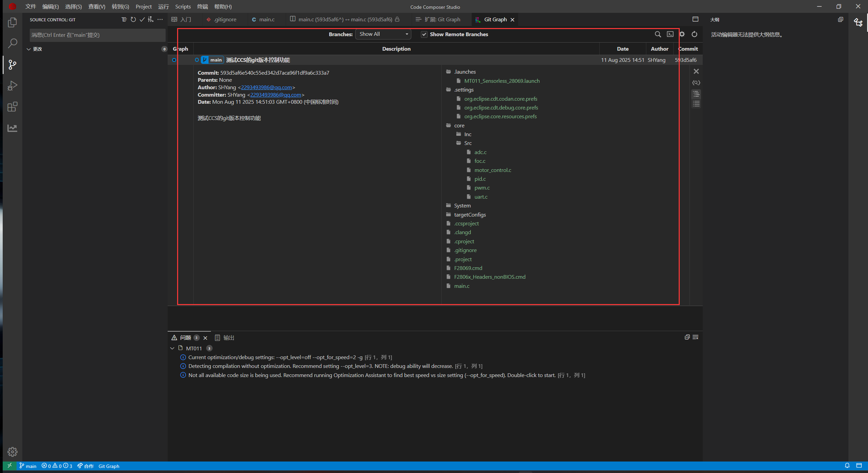Viewport: 868px width, 473px height.
Task: Click the author email link
Action: (x=266, y=88)
